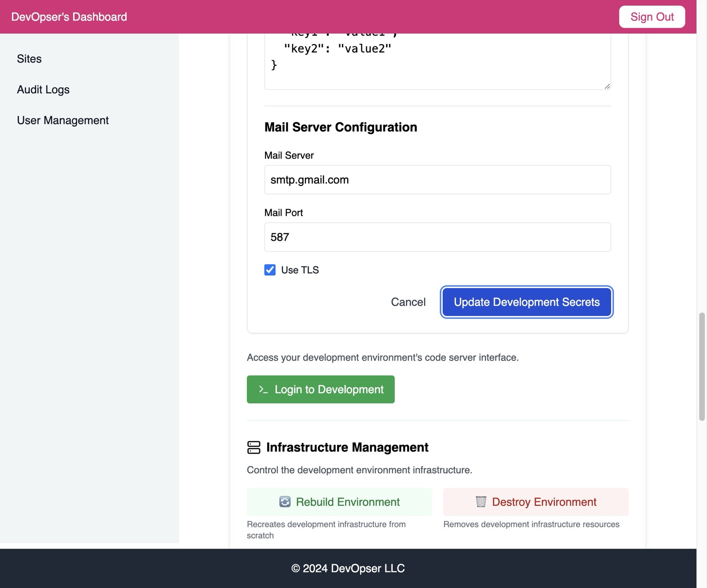Click 'Recreates development infrastructure from scratch' text
This screenshot has height=588, width=707.
326,530
